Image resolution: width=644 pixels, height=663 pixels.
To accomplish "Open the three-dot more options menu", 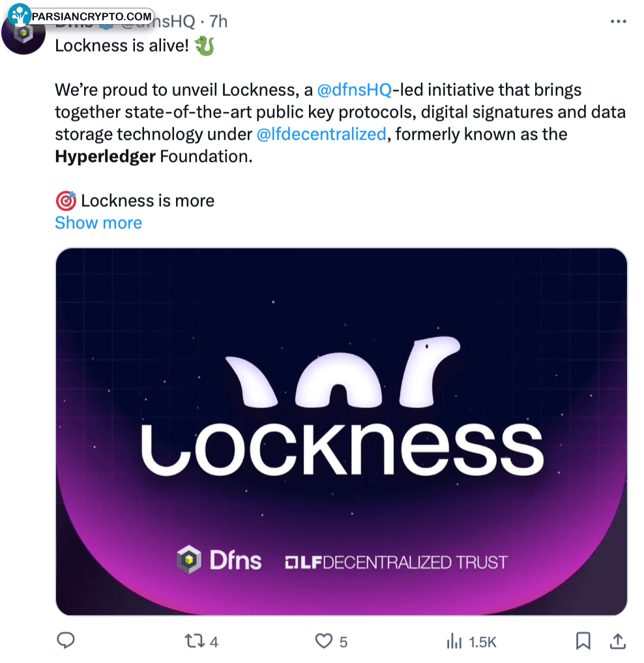I will click(x=618, y=21).
